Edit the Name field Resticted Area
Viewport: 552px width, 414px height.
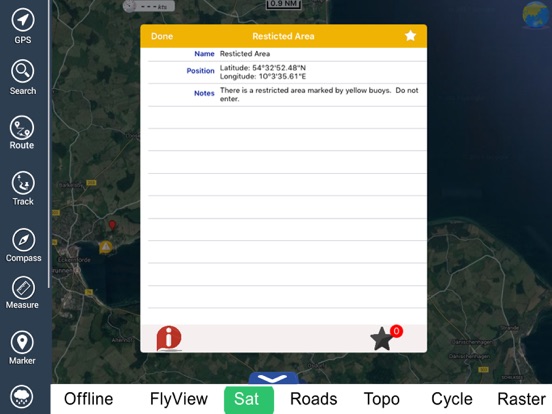[245, 54]
